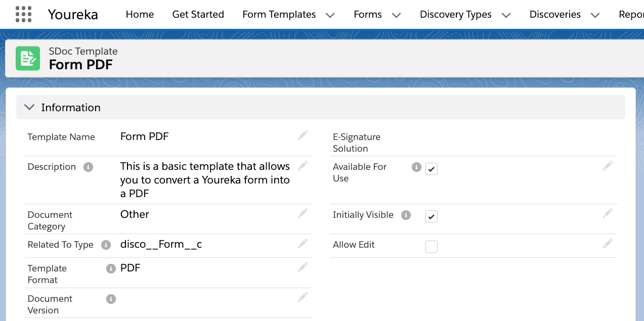This screenshot has width=644, height=321.
Task: Open the Get Started tab
Action: pyautogui.click(x=198, y=15)
